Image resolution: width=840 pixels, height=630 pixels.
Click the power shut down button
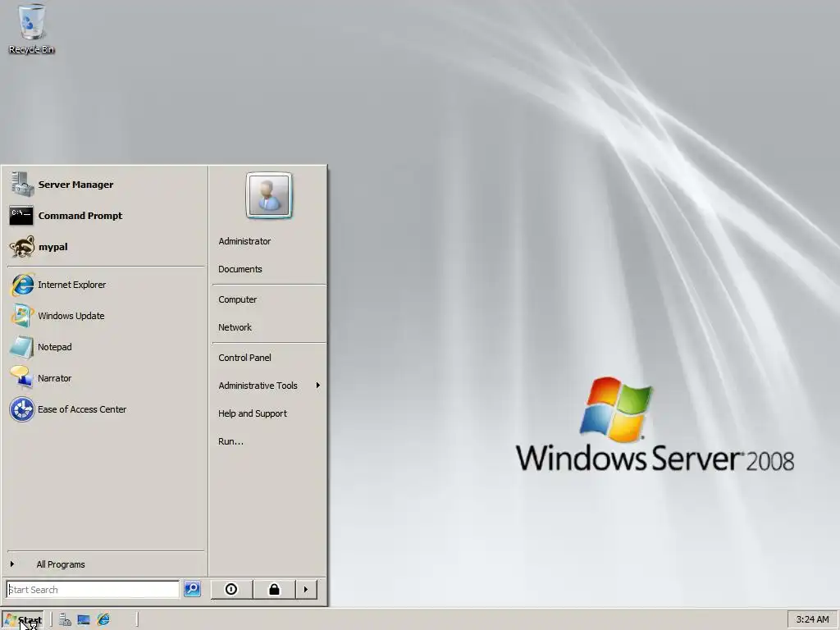231,589
